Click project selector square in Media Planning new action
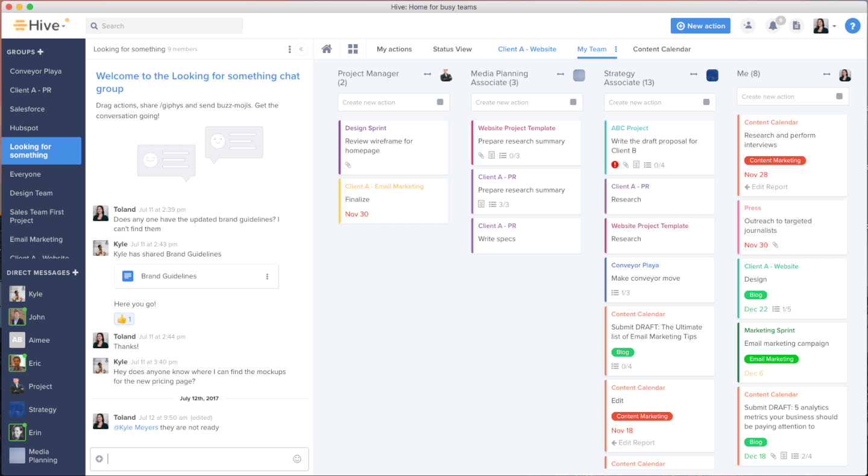 pos(573,103)
